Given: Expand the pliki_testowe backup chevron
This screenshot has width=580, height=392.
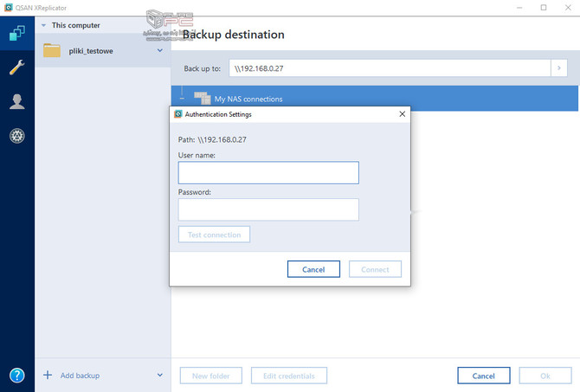Looking at the screenshot, I should click(159, 51).
